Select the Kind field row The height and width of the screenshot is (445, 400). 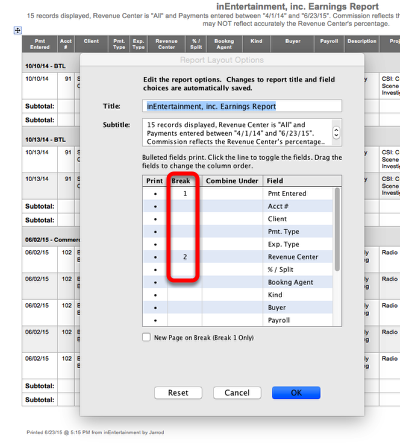(238, 295)
